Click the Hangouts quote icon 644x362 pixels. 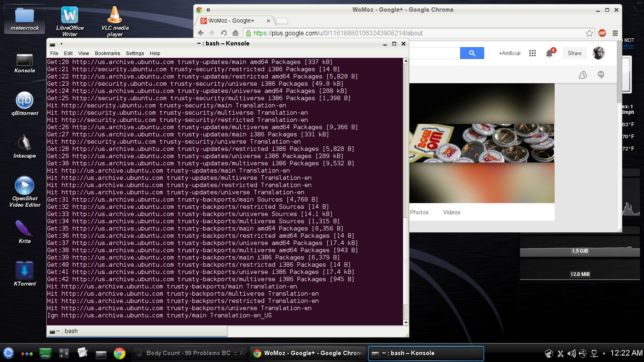pyautogui.click(x=601, y=75)
